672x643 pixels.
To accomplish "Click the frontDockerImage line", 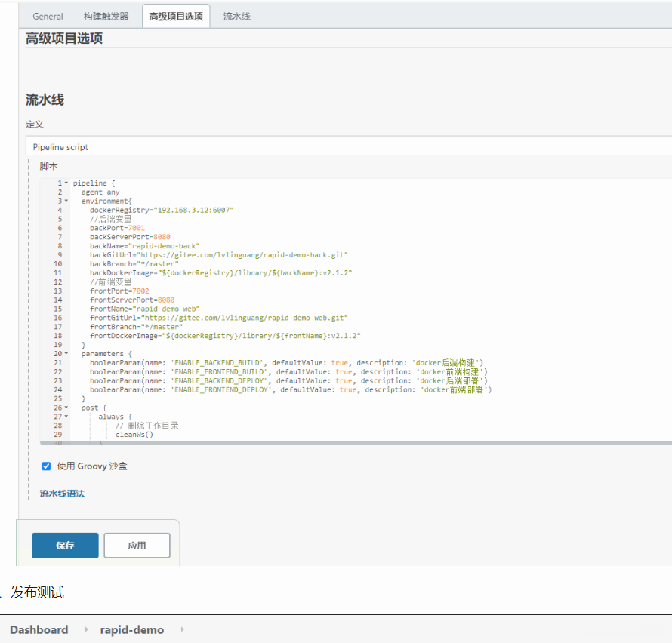I will pyautogui.click(x=225, y=336).
